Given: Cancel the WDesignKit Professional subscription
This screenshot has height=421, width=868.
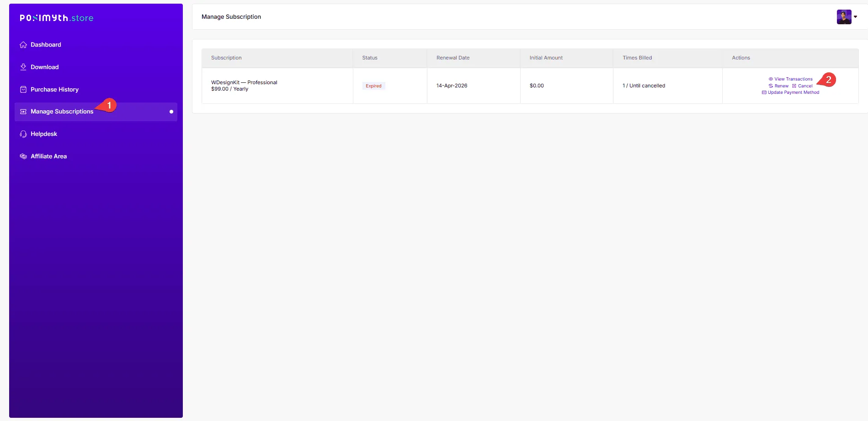Looking at the screenshot, I should (x=805, y=86).
